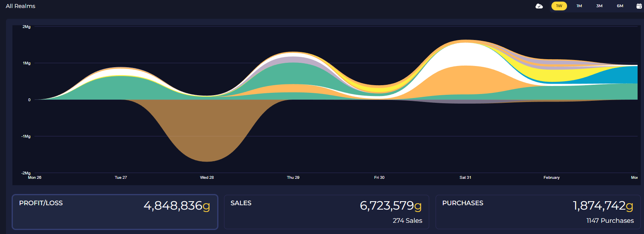Click the 2Mg y-axis label

tap(26, 27)
